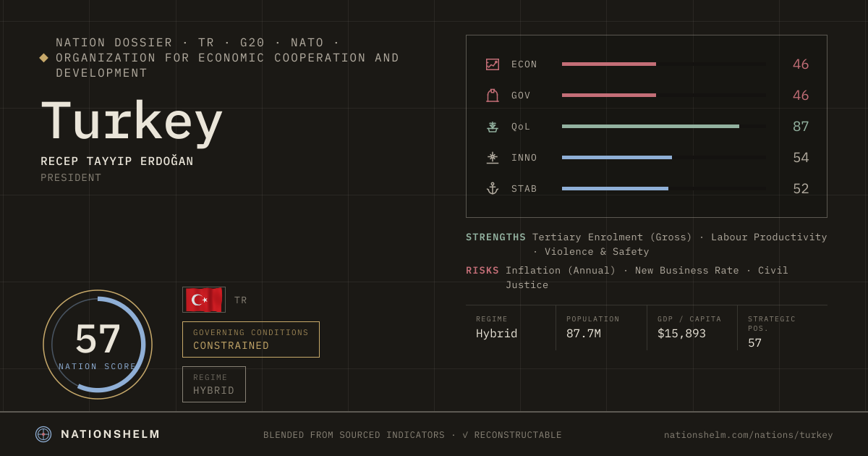868x456 pixels.
Task: Click the ECON value 46
Action: [x=801, y=64]
